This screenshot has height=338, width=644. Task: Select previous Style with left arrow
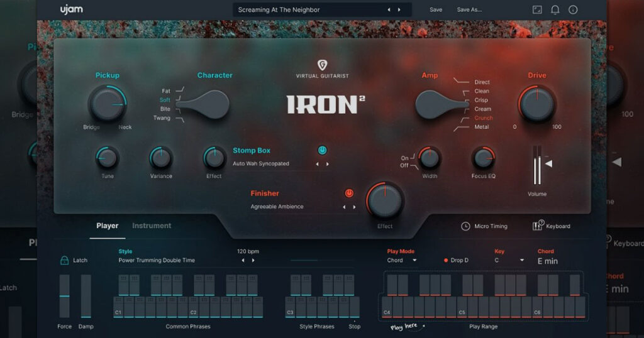[x=243, y=261]
